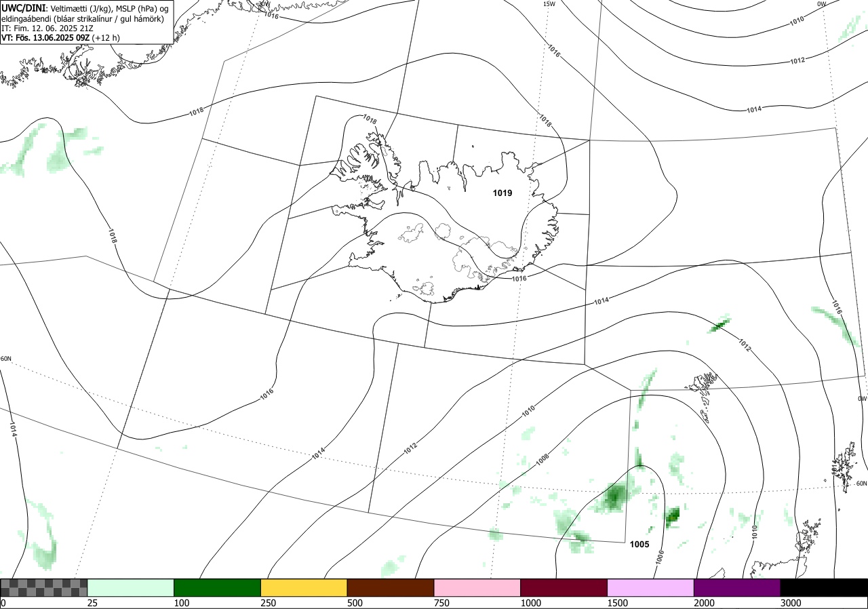Click the dark green 100–250 legend swatch
Screen dimensions: 868x609
[x=218, y=587]
